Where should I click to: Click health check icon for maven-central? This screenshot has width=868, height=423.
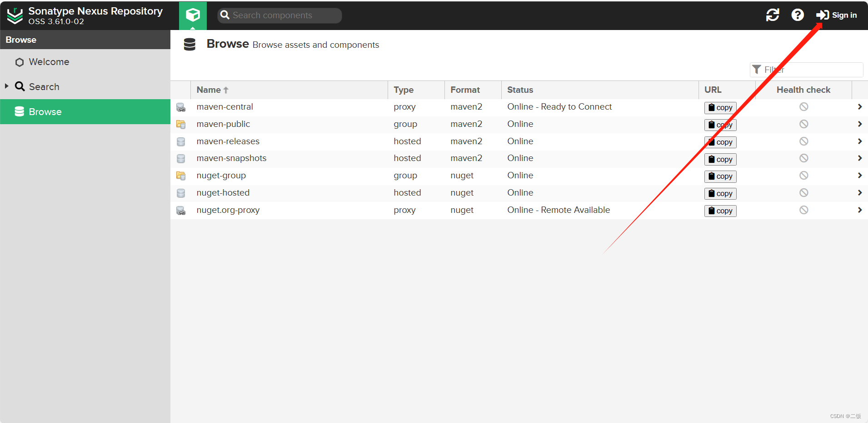coord(804,106)
